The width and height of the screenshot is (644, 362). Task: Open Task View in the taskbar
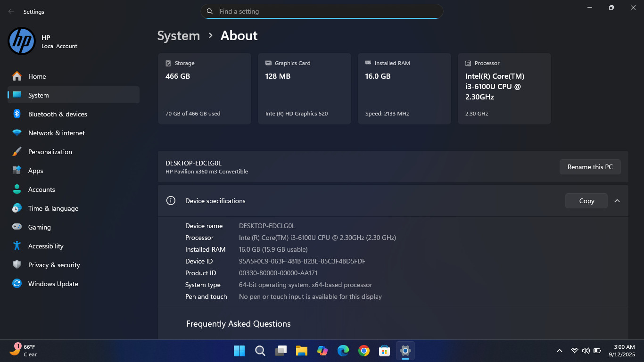[281, 351]
